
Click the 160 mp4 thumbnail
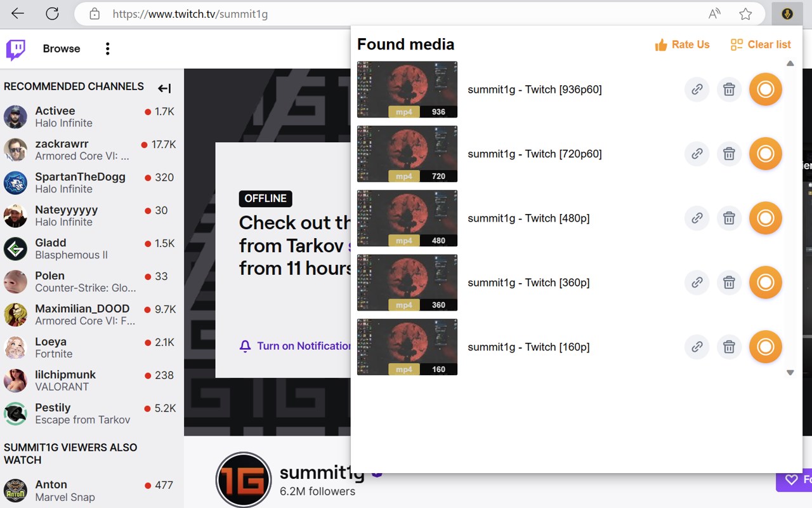click(x=407, y=347)
